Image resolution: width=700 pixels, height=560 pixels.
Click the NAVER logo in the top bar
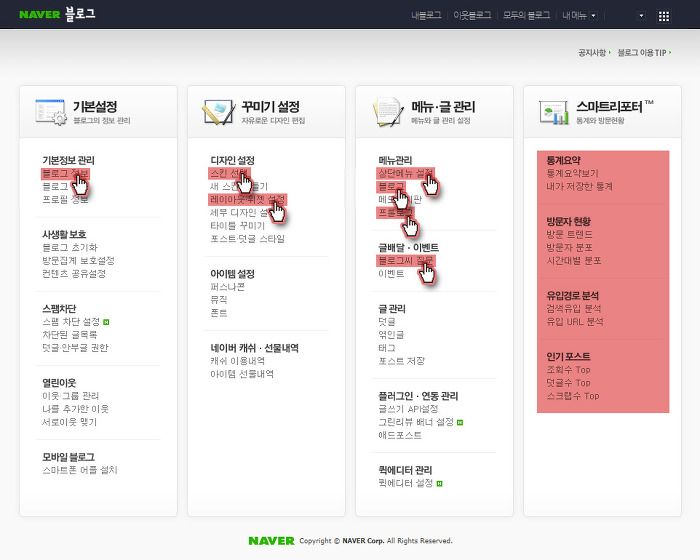pos(39,14)
